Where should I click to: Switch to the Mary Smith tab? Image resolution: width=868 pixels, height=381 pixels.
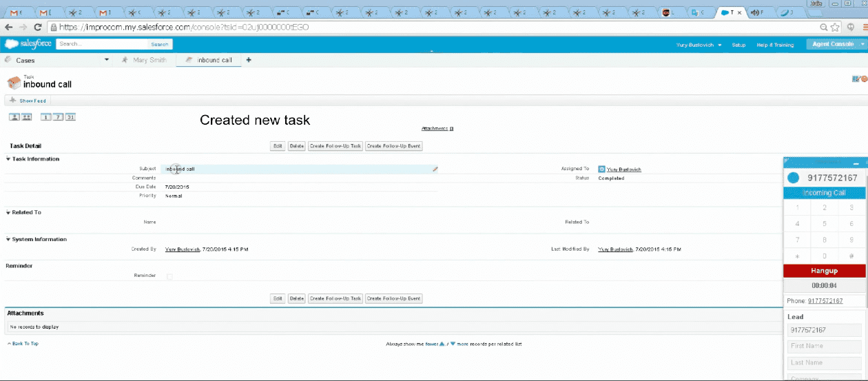(149, 60)
